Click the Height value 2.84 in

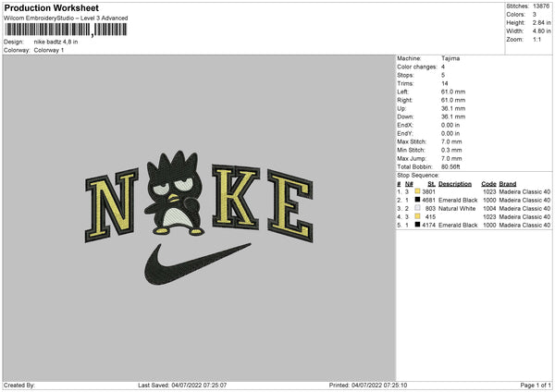coord(541,22)
